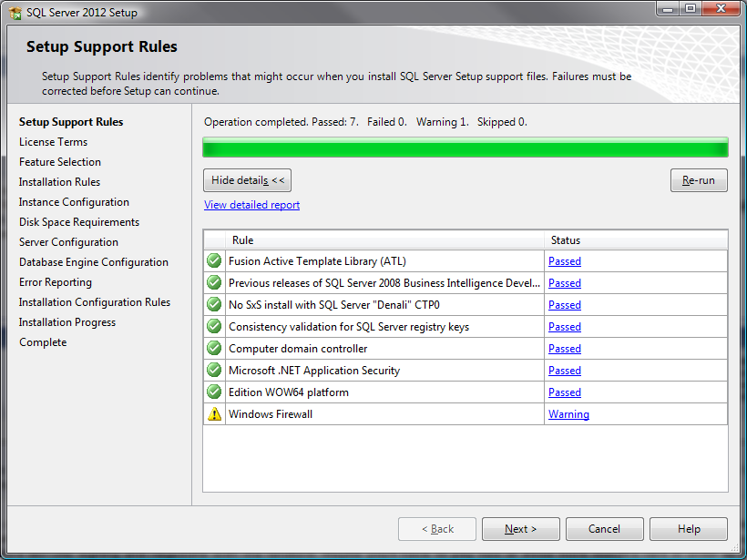Select Installation Rules step in sidebar
Screen dimensions: 747x560
pos(59,182)
